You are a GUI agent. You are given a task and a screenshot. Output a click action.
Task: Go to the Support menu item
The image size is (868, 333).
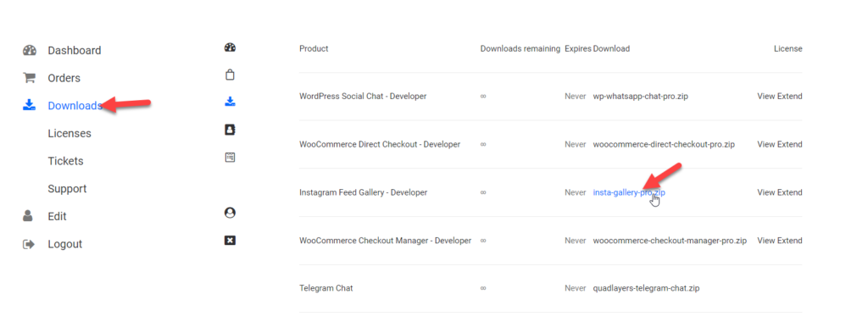point(67,189)
